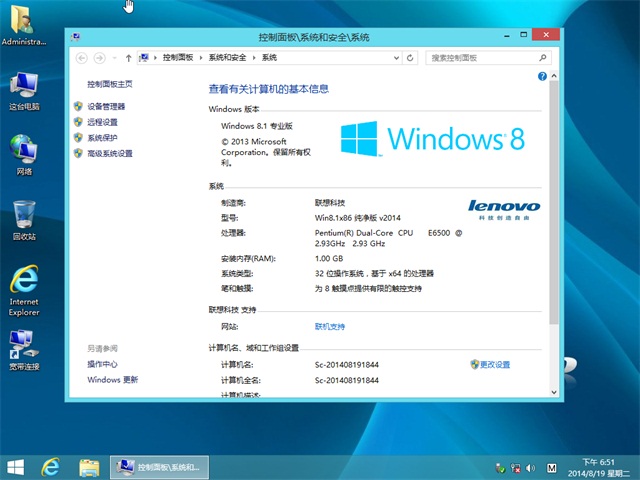Click the back navigation arrow

pos(82,58)
